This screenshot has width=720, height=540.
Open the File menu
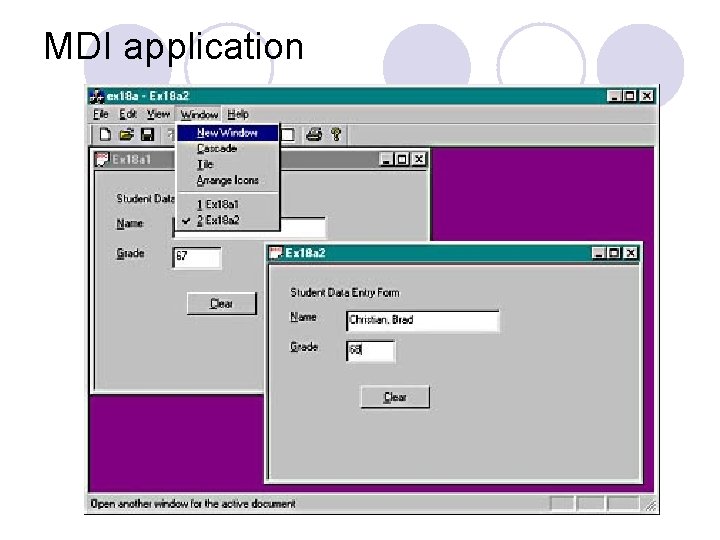[x=101, y=114]
